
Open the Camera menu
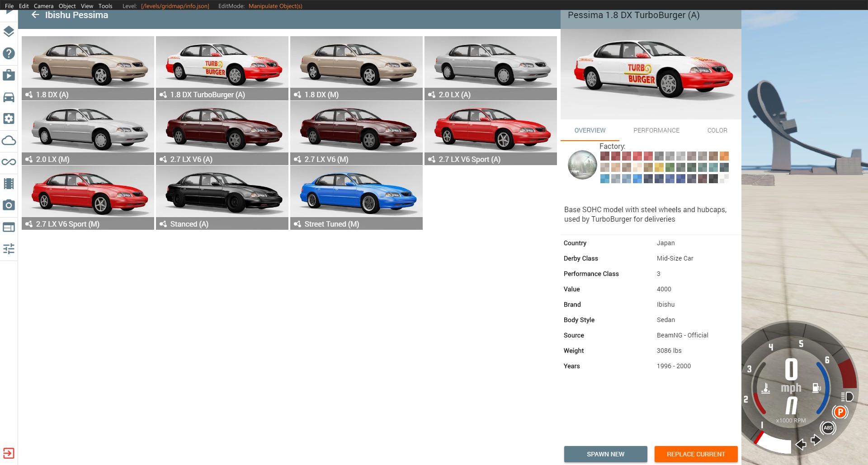point(43,6)
